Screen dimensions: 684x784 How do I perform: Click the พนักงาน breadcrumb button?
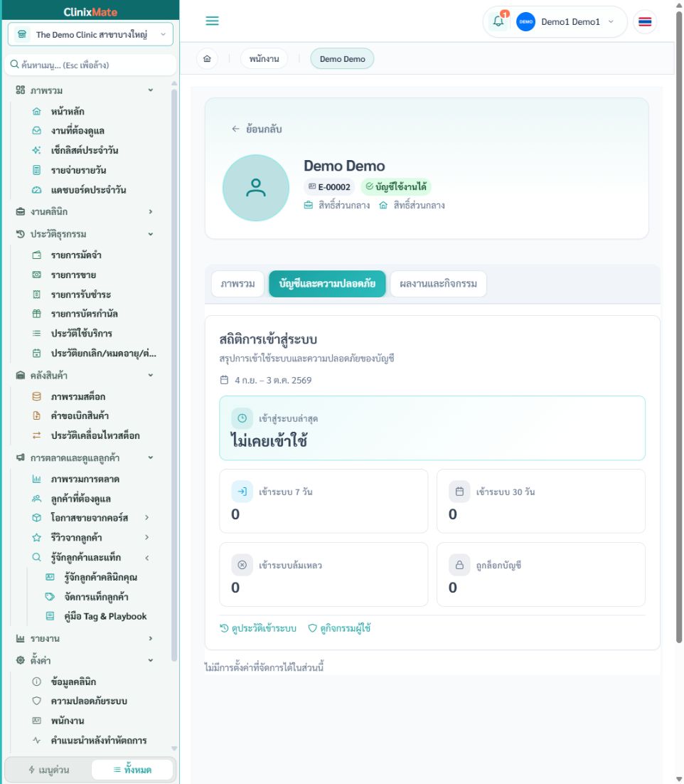[264, 59]
